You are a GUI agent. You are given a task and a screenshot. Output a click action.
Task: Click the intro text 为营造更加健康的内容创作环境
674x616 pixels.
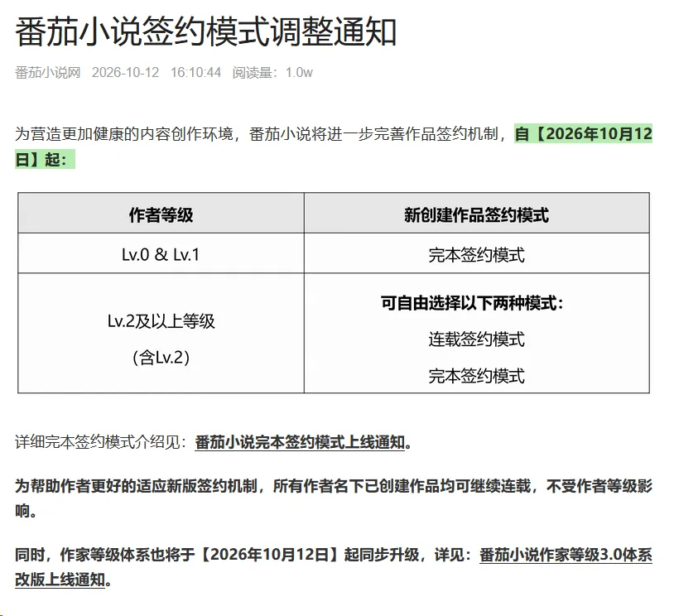click(x=125, y=133)
